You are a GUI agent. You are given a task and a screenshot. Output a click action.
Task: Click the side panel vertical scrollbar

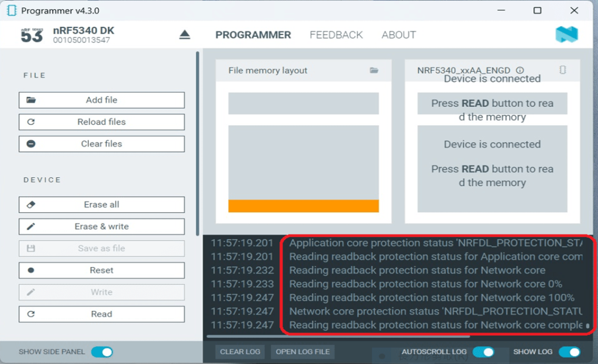(198, 144)
